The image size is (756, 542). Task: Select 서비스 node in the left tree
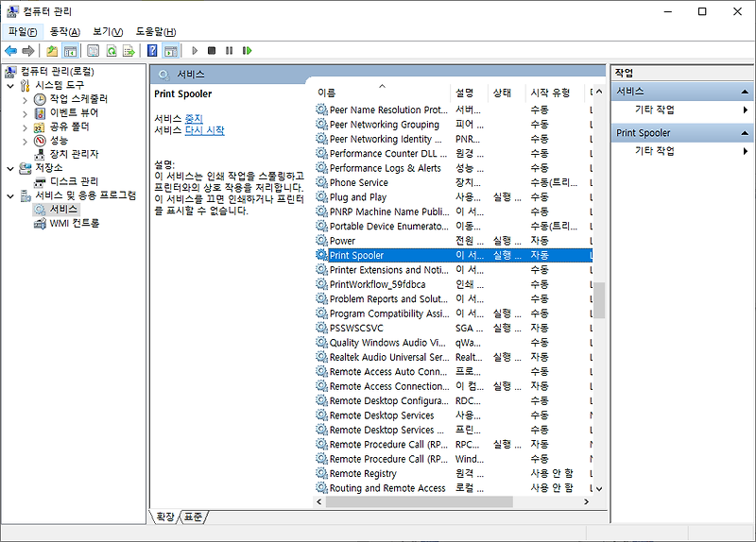point(63,209)
